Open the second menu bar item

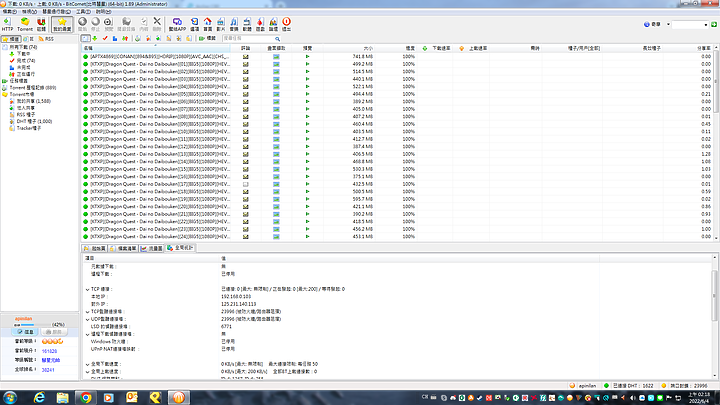click(x=29, y=11)
